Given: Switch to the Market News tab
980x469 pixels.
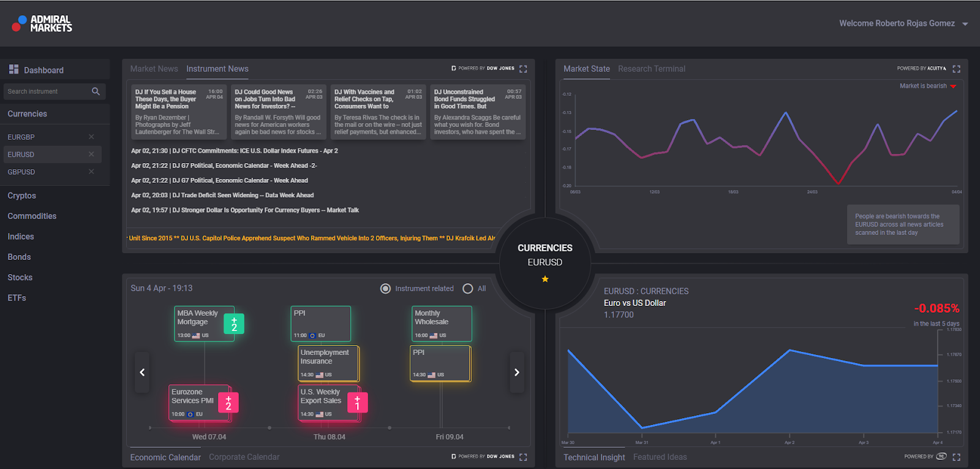Looking at the screenshot, I should (x=154, y=69).
